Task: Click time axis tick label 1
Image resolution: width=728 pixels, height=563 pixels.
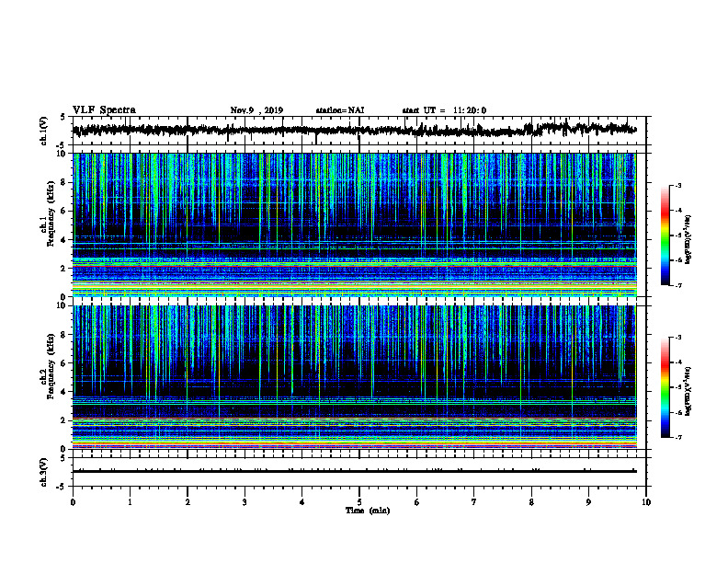Action: [x=130, y=502]
